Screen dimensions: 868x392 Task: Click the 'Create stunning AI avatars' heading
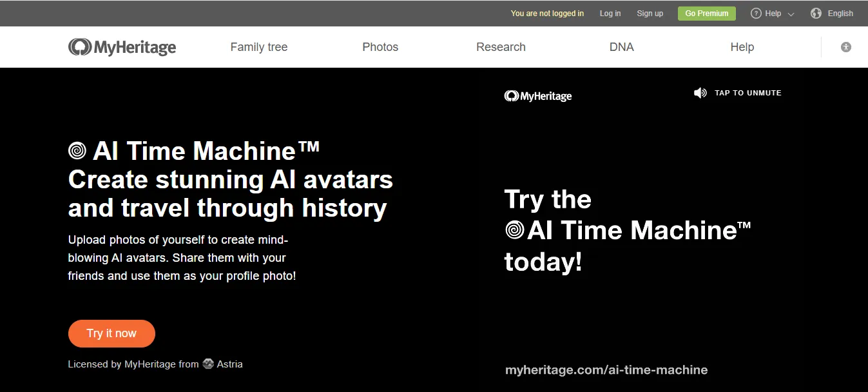[x=231, y=179]
